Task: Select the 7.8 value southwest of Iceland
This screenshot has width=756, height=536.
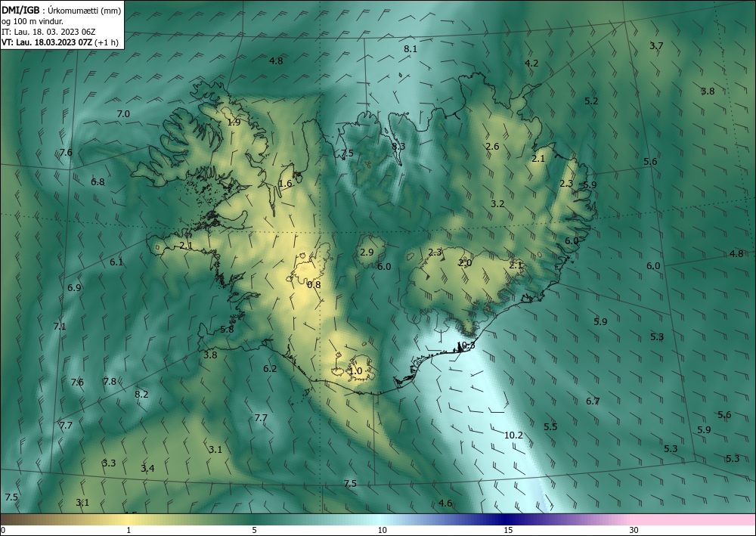Action: click(110, 381)
